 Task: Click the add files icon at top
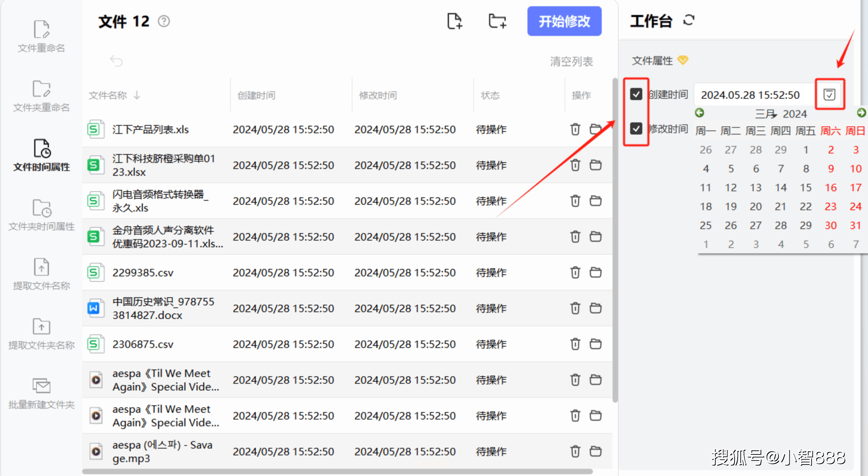[454, 21]
